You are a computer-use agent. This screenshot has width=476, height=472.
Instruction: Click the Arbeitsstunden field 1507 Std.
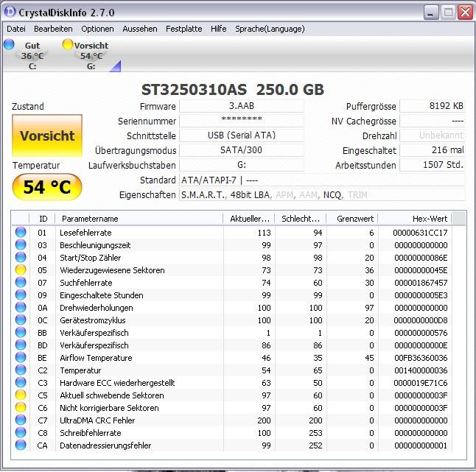click(433, 165)
